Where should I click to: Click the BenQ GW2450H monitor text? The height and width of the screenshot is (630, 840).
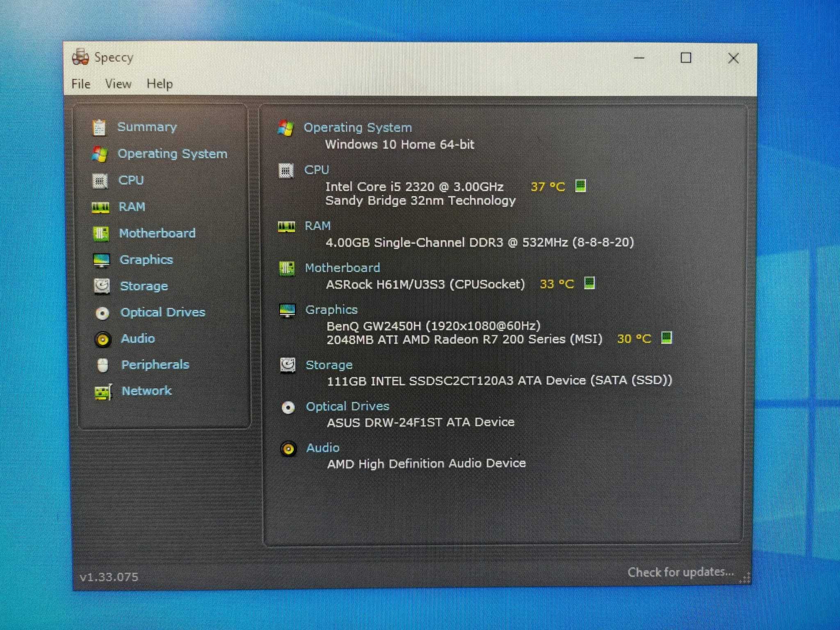(x=434, y=326)
